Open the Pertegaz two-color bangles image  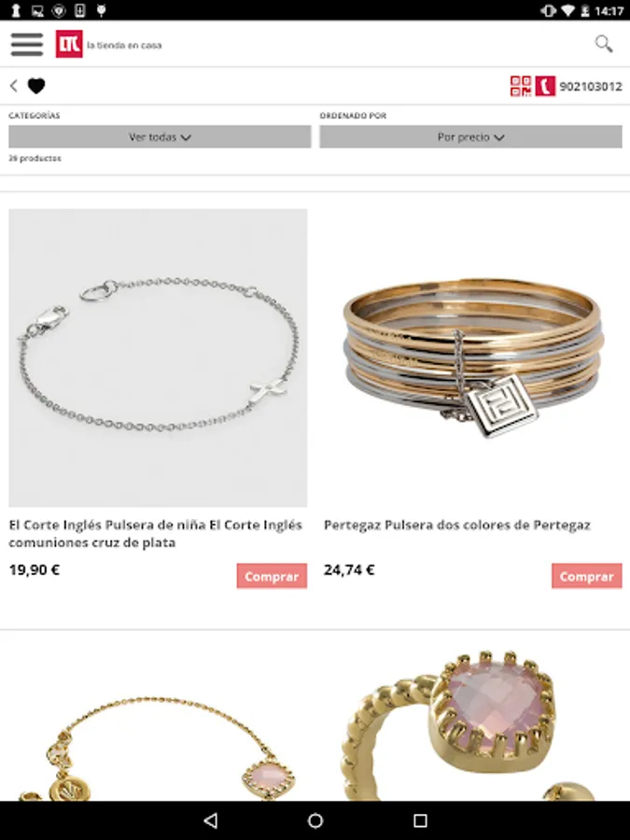[473, 357]
